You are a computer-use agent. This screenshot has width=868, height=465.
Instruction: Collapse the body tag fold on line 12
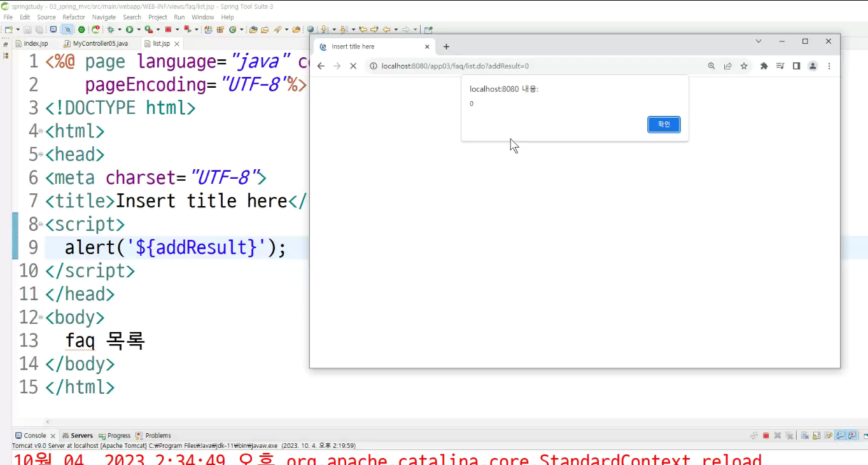(41, 317)
